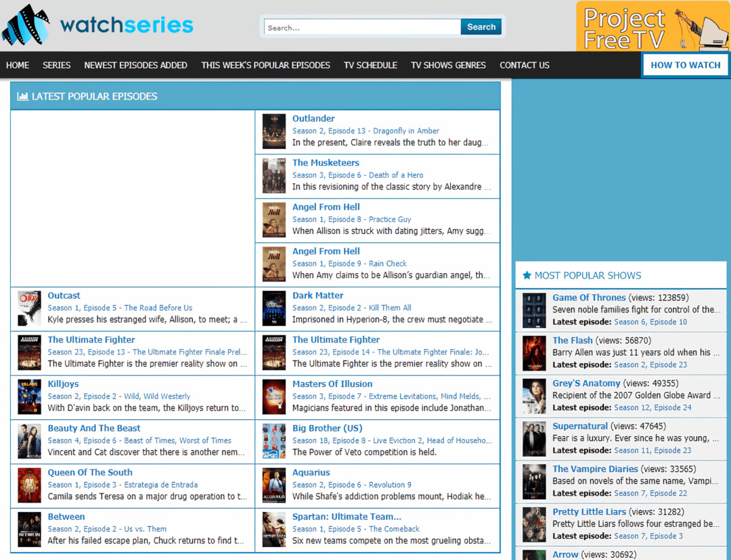Open the TV SCHEDULE page

pos(371,65)
